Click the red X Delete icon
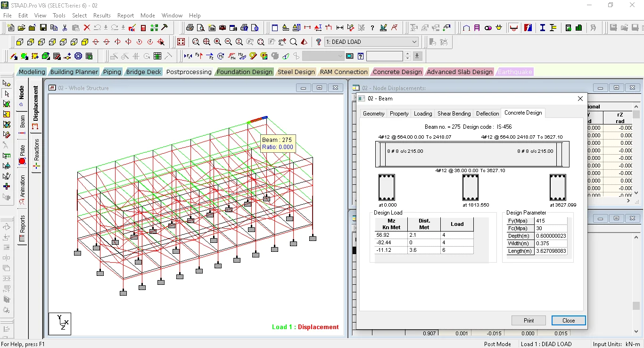This screenshot has height=348, width=644. (86, 28)
